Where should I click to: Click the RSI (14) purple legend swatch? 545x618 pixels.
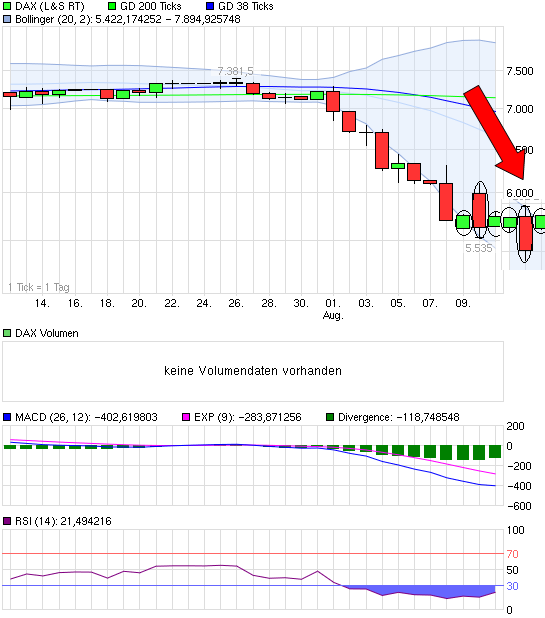[7, 521]
